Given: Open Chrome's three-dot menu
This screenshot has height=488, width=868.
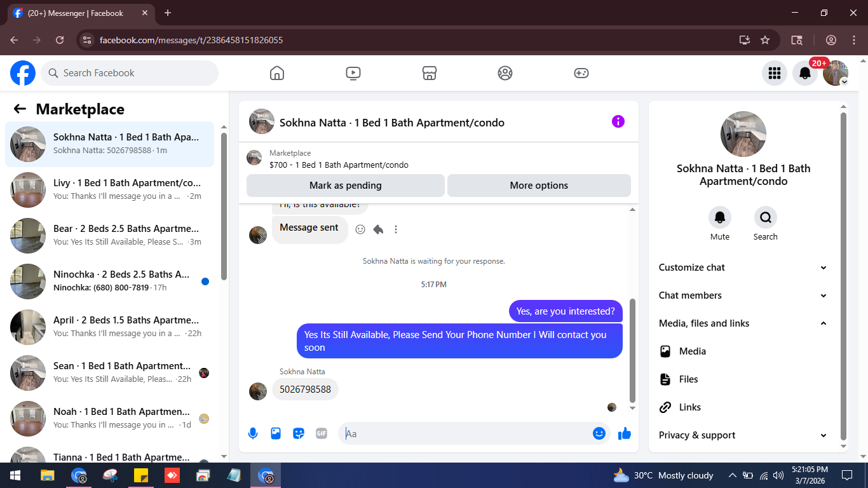Looking at the screenshot, I should pos(854,40).
